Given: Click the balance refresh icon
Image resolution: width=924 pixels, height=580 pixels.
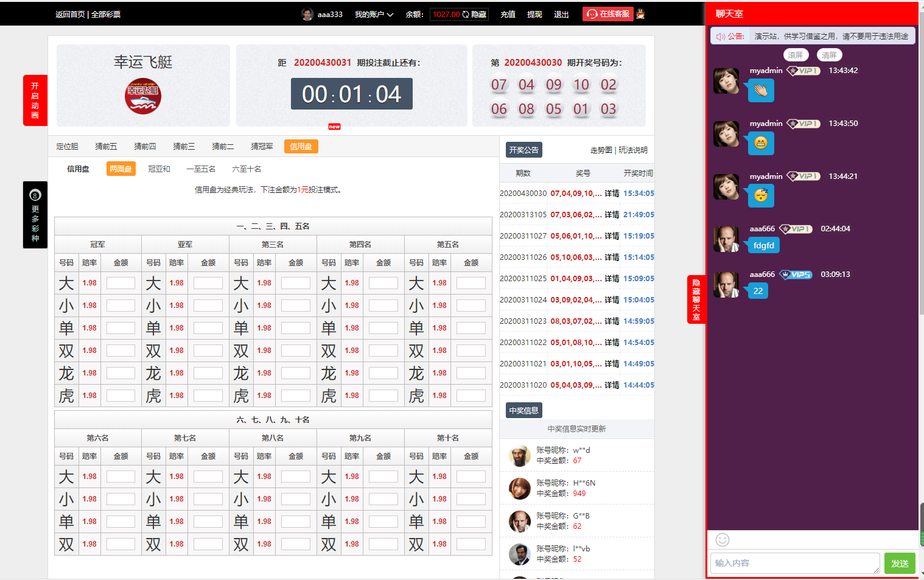Looking at the screenshot, I should 466,15.
